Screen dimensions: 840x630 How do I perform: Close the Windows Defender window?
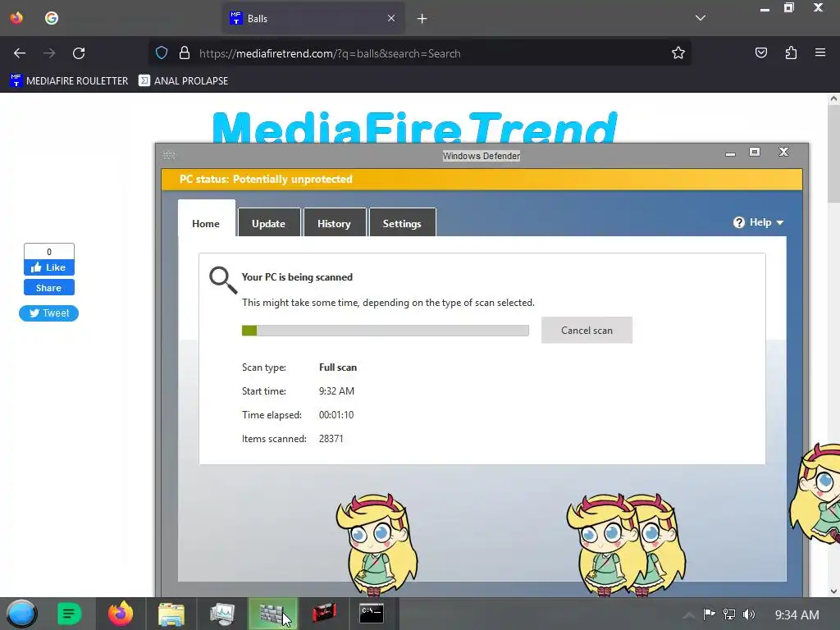783,152
